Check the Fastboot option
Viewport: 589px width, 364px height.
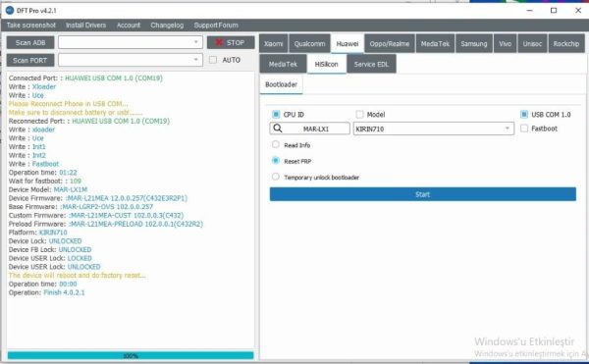click(x=524, y=129)
